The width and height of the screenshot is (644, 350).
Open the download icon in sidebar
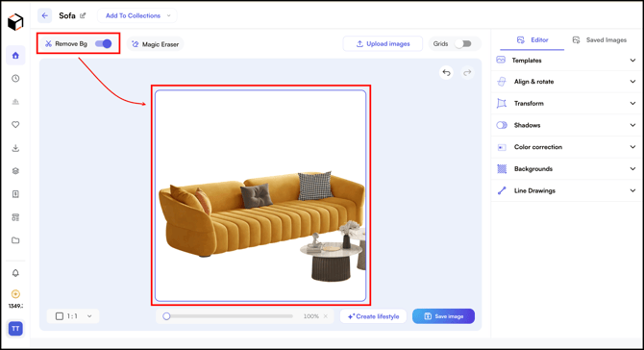click(15, 148)
